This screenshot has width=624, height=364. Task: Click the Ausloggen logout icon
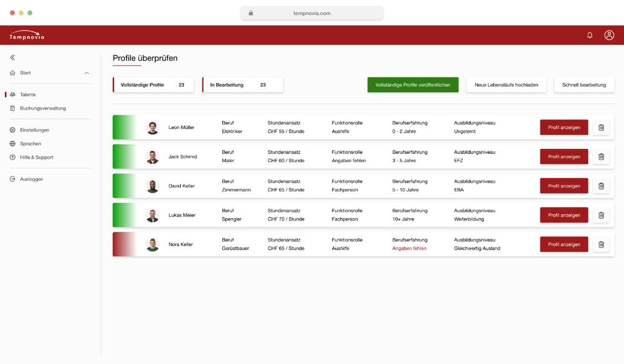click(12, 179)
